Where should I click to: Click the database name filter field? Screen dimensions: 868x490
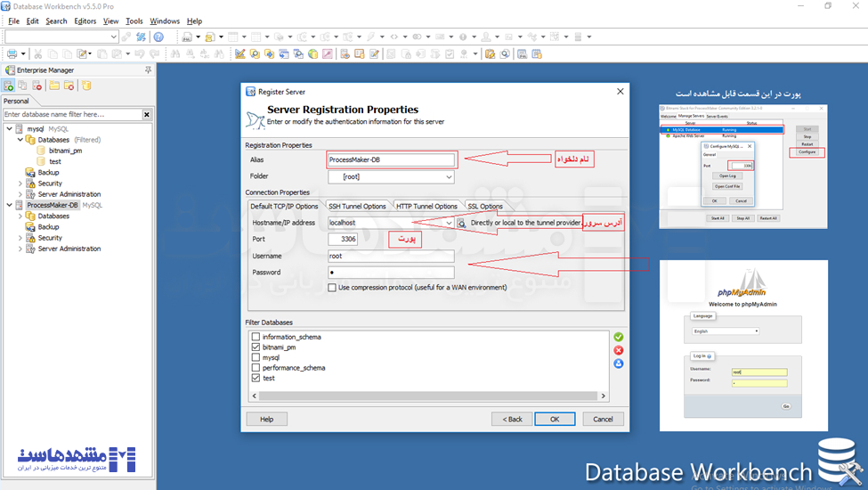72,115
